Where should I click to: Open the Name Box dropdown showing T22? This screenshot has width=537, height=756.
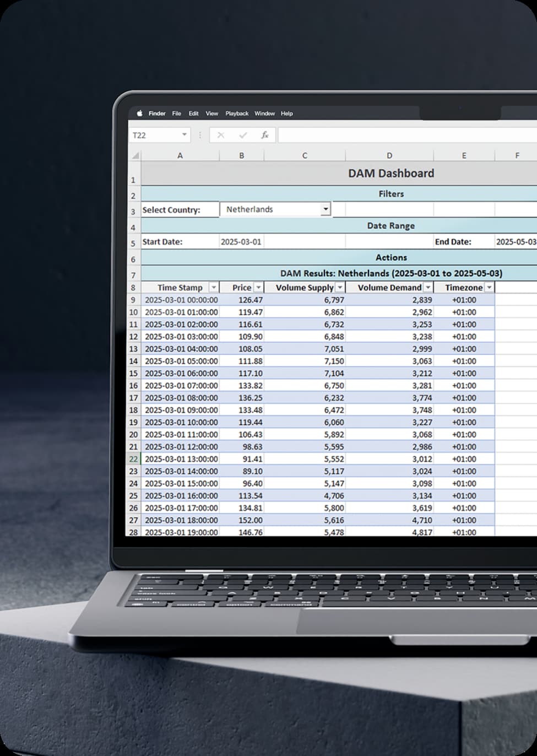(x=183, y=135)
